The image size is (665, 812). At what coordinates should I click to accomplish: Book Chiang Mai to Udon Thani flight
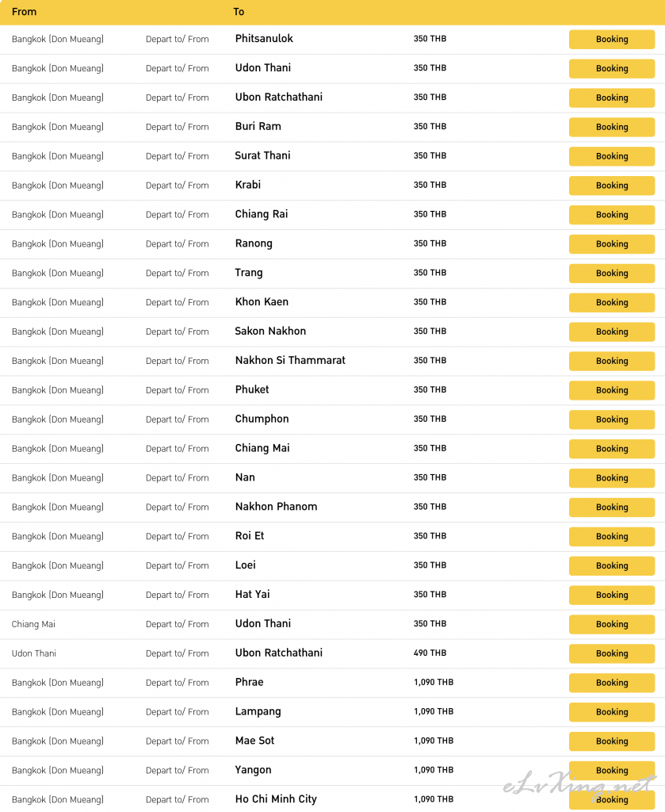(612, 625)
